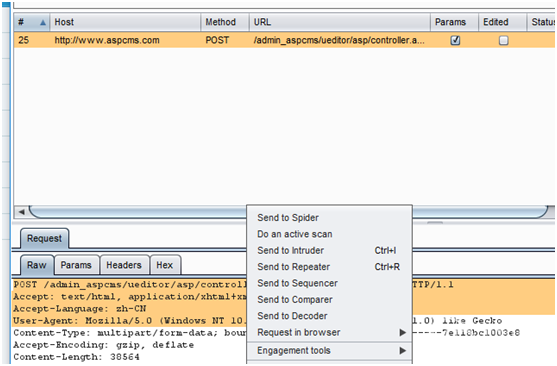This screenshot has width=557, height=366.
Task: Choose Send to Sequencer
Action: (329, 283)
